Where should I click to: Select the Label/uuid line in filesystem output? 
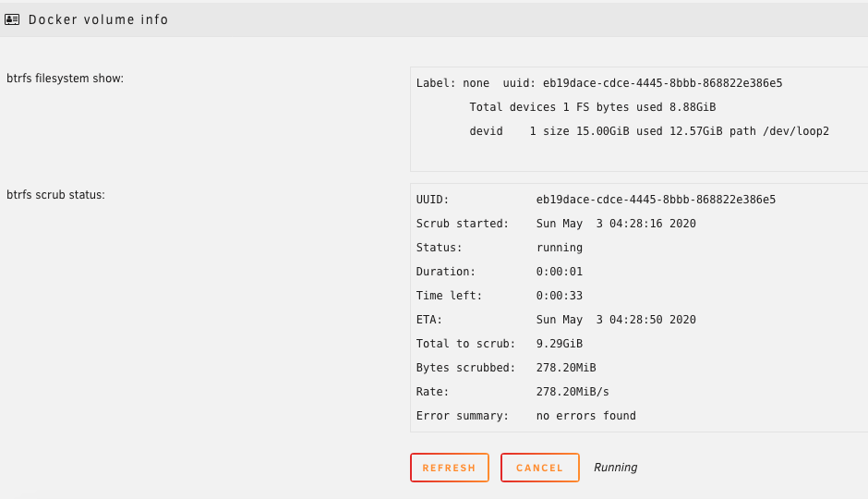(x=599, y=83)
